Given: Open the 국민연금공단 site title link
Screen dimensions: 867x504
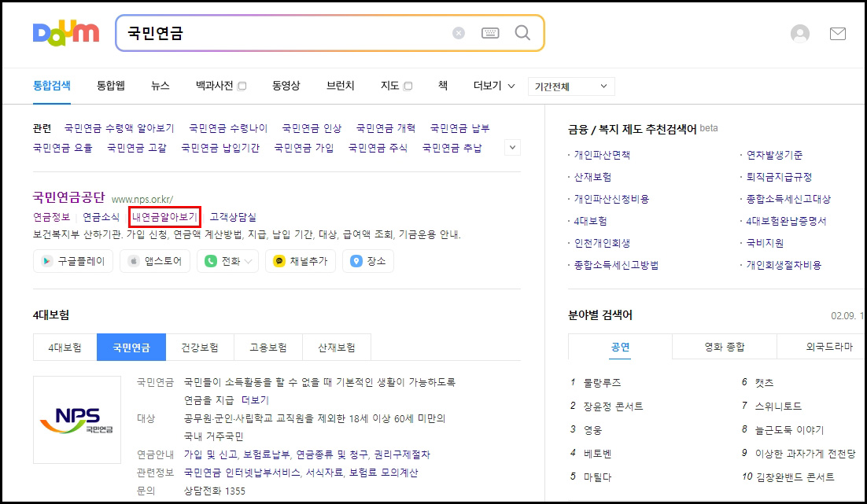Looking at the screenshot, I should (69, 197).
